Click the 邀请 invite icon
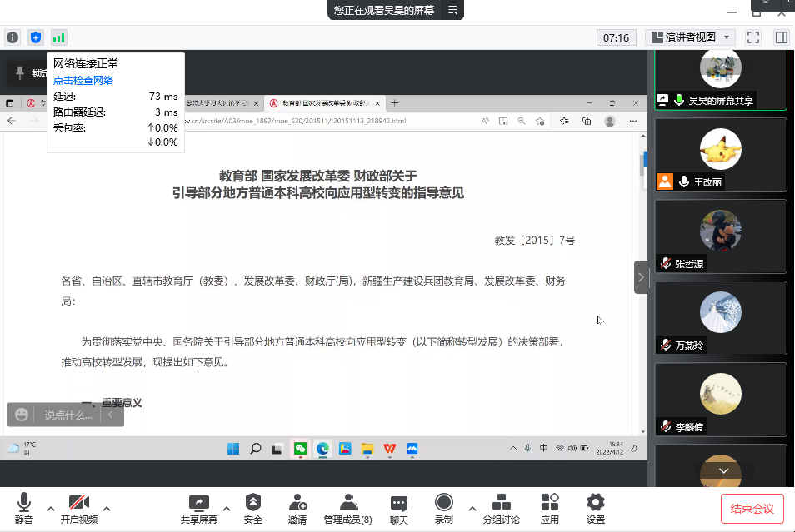Image resolution: width=795 pixels, height=532 pixels. (297, 508)
